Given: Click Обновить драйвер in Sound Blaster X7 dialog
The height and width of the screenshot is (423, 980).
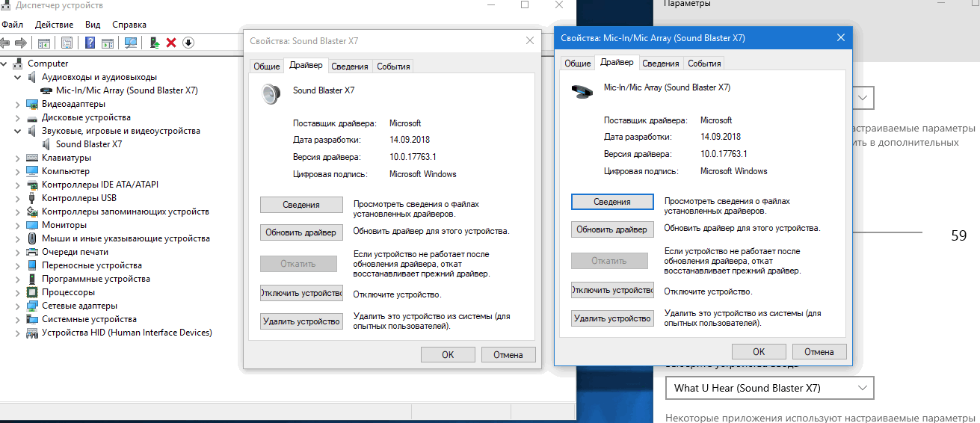Looking at the screenshot, I should click(301, 232).
